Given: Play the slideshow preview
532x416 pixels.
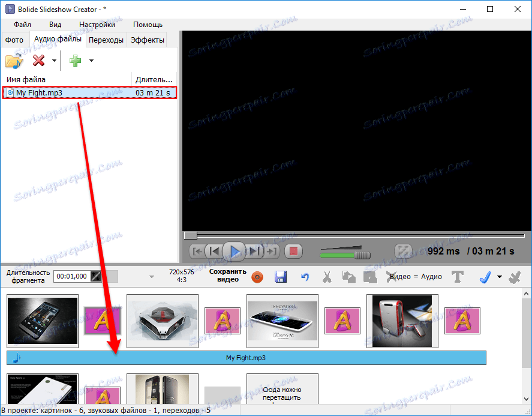Looking at the screenshot, I should click(x=234, y=251).
